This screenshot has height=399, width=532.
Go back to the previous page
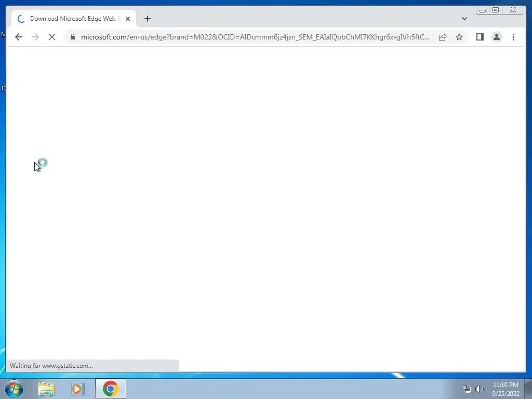pyautogui.click(x=19, y=37)
